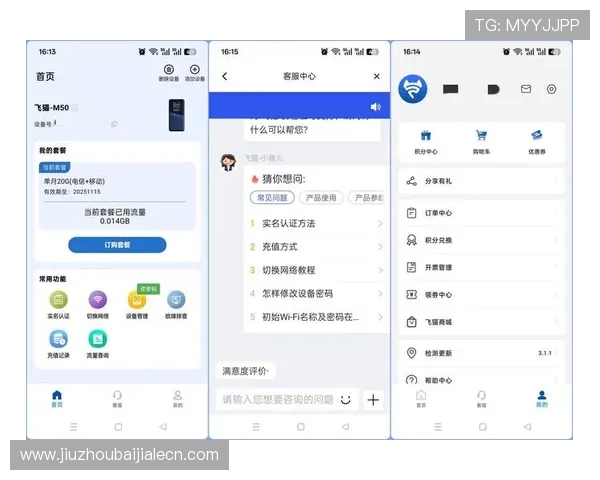Tap the 删除设备 icon on the home screen
Image resolution: width=600 pixels, height=480 pixels.
[x=169, y=70]
